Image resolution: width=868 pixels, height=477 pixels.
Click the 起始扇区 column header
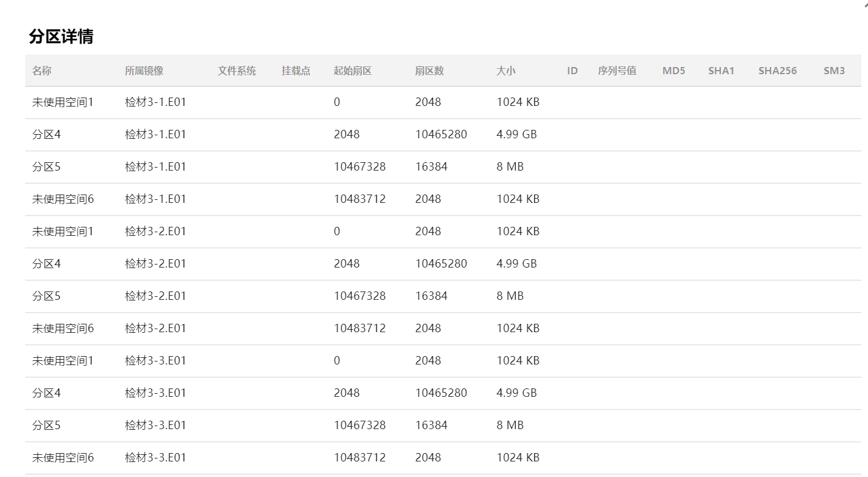[353, 71]
